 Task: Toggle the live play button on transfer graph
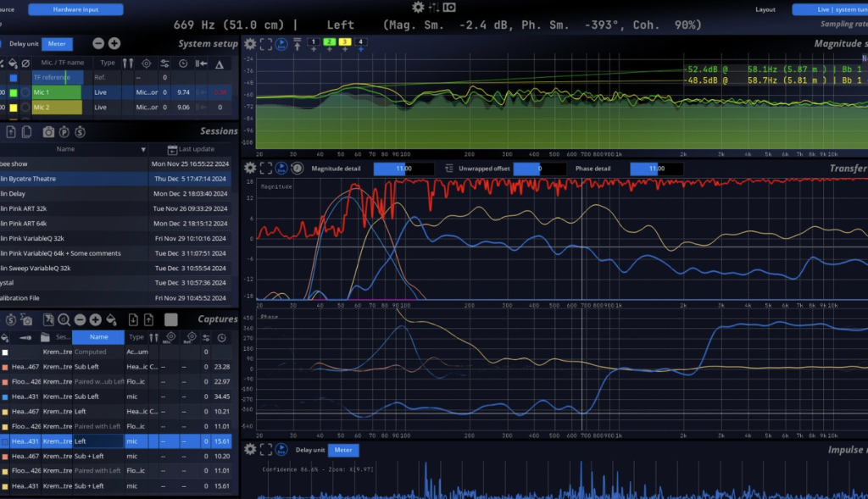pyautogui.click(x=281, y=169)
